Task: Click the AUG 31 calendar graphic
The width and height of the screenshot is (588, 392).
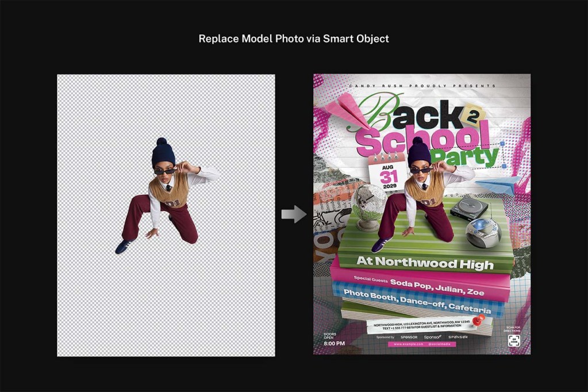Action: 387,172
